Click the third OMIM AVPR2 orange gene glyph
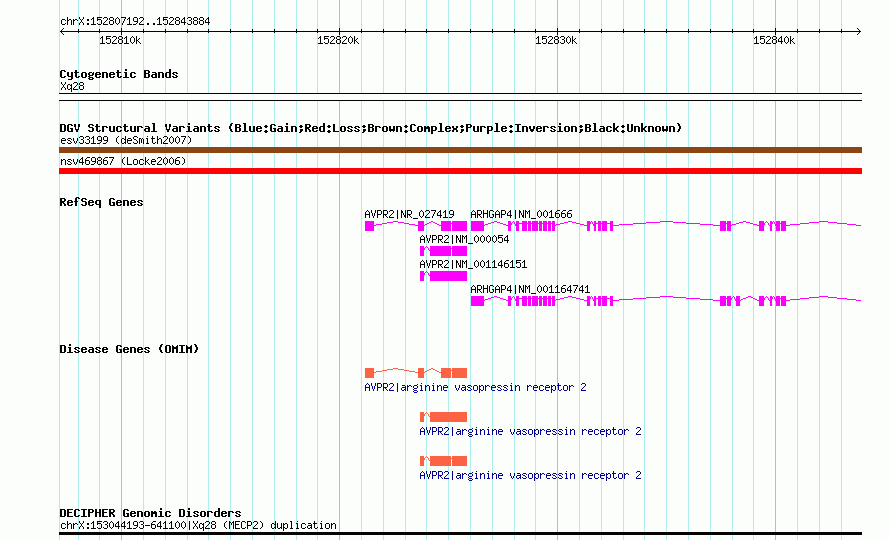 443,461
